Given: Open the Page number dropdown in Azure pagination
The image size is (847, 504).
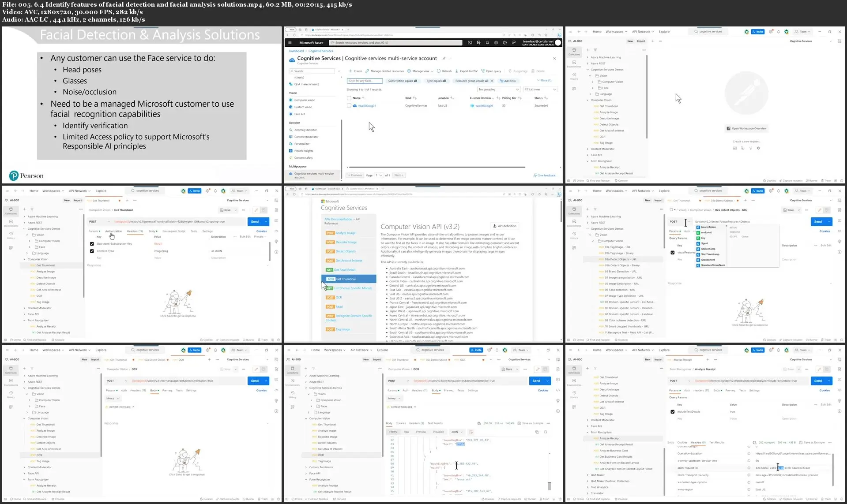Looking at the screenshot, I should (379, 175).
